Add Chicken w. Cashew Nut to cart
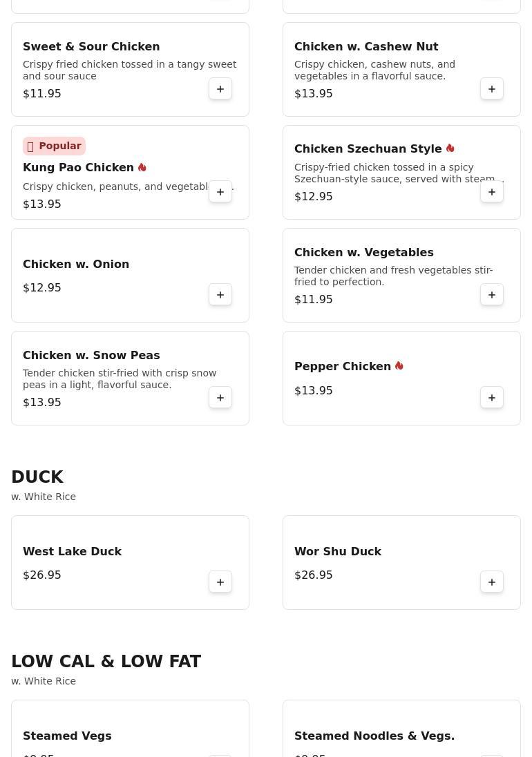Image resolution: width=532 pixels, height=757 pixels. [491, 89]
